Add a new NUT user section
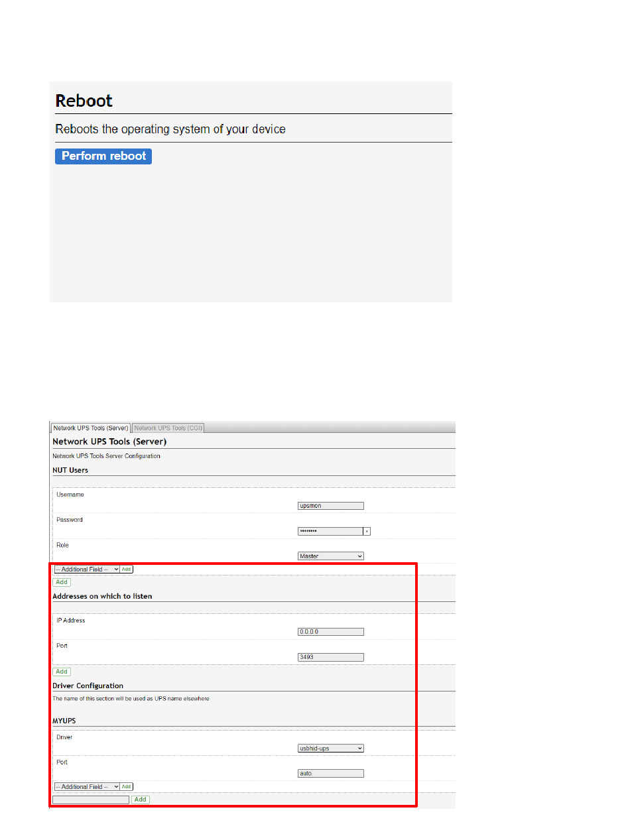The image size is (630, 840). pos(62,582)
